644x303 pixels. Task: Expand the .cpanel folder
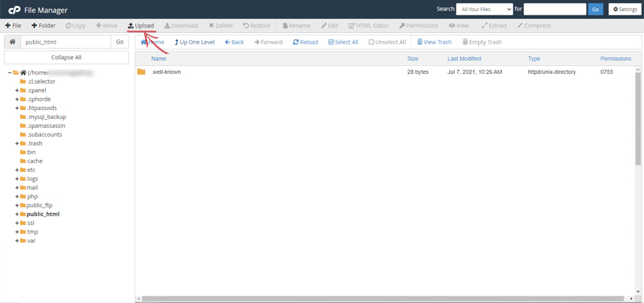(x=17, y=90)
